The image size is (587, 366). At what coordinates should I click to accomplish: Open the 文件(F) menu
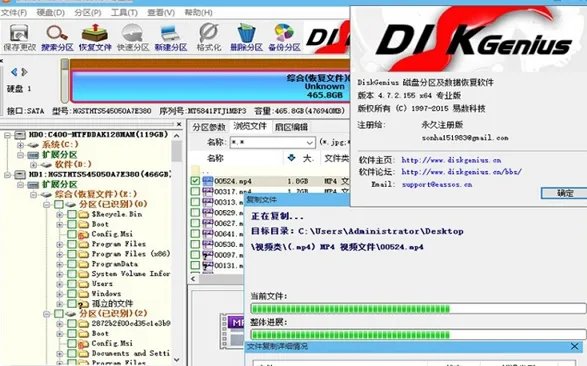point(14,13)
